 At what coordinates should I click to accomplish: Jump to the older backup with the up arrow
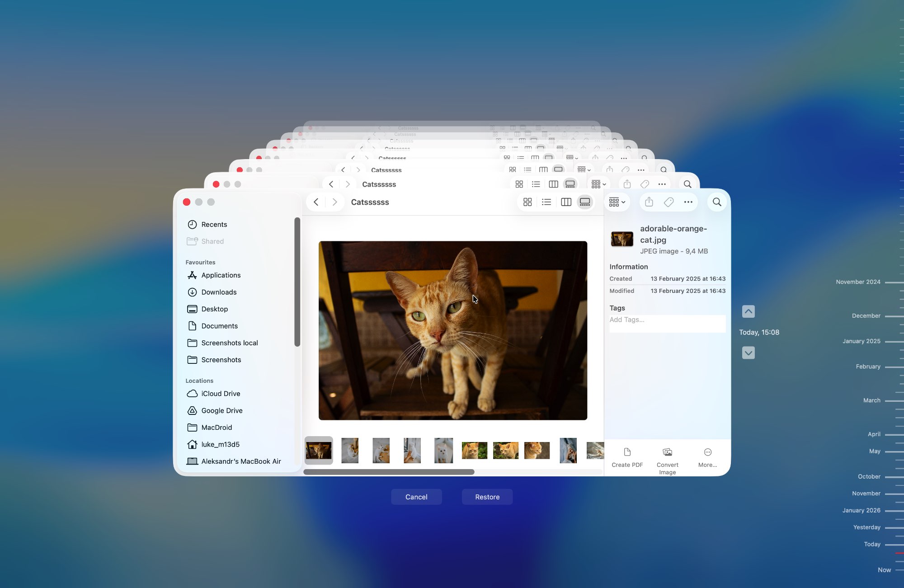748,311
